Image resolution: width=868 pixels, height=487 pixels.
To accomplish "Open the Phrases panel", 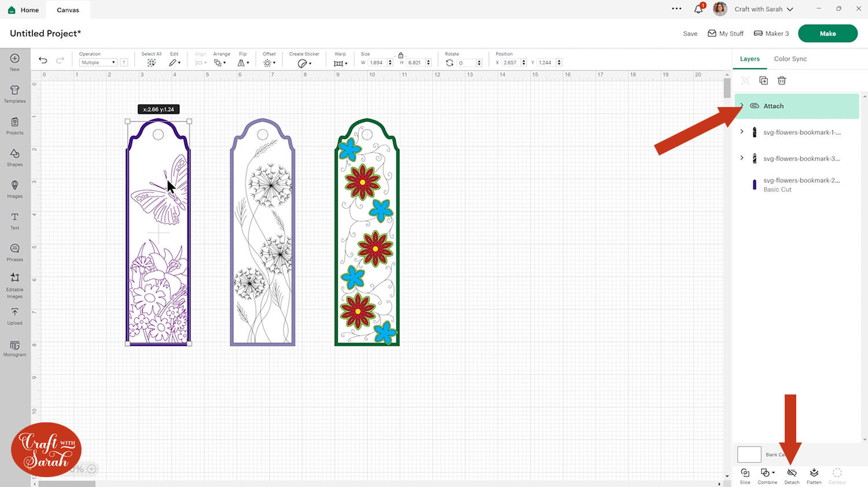I will (14, 252).
